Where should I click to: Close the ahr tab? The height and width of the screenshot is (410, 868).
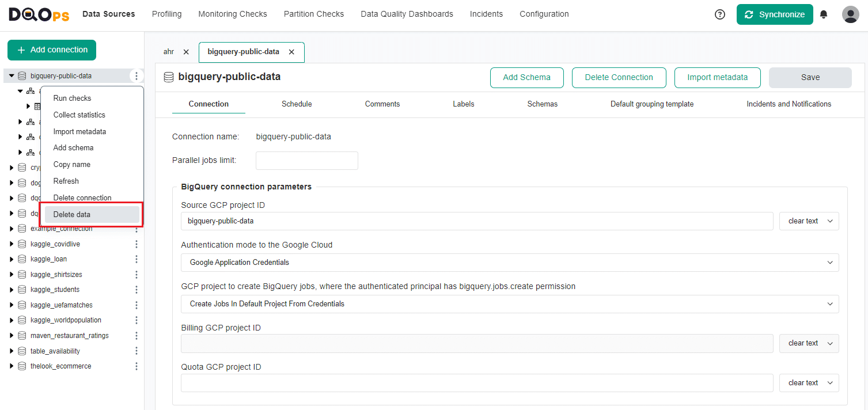(x=186, y=52)
